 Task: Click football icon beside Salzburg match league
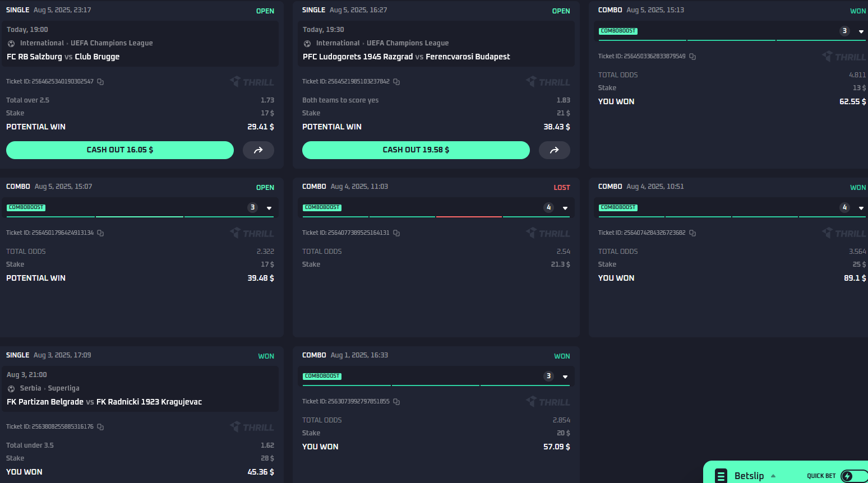point(11,44)
